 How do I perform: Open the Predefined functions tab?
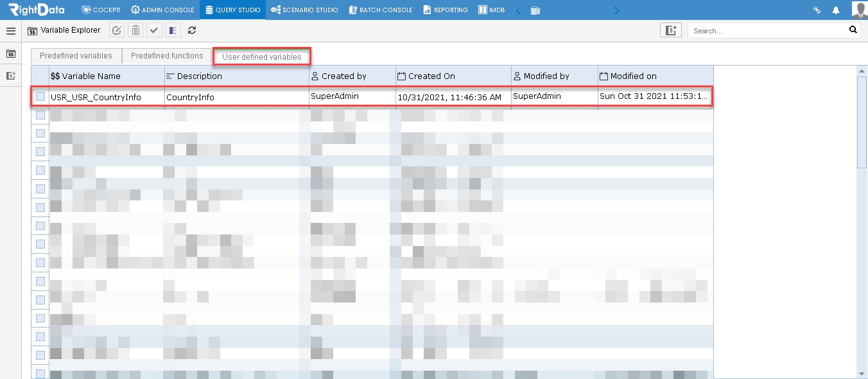(x=167, y=56)
